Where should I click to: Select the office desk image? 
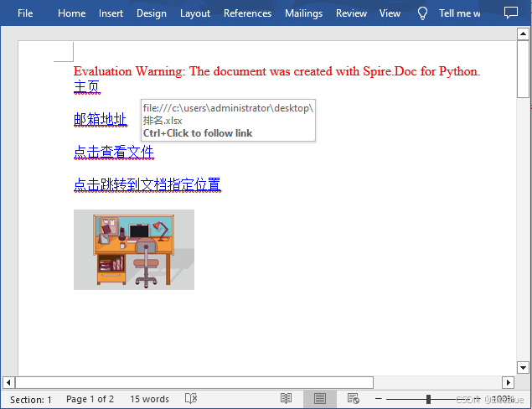click(x=134, y=250)
